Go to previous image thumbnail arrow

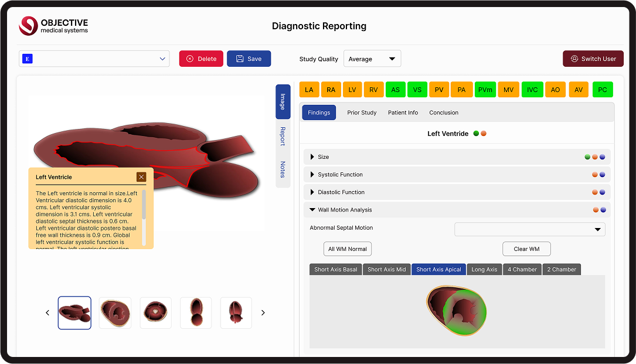47,313
